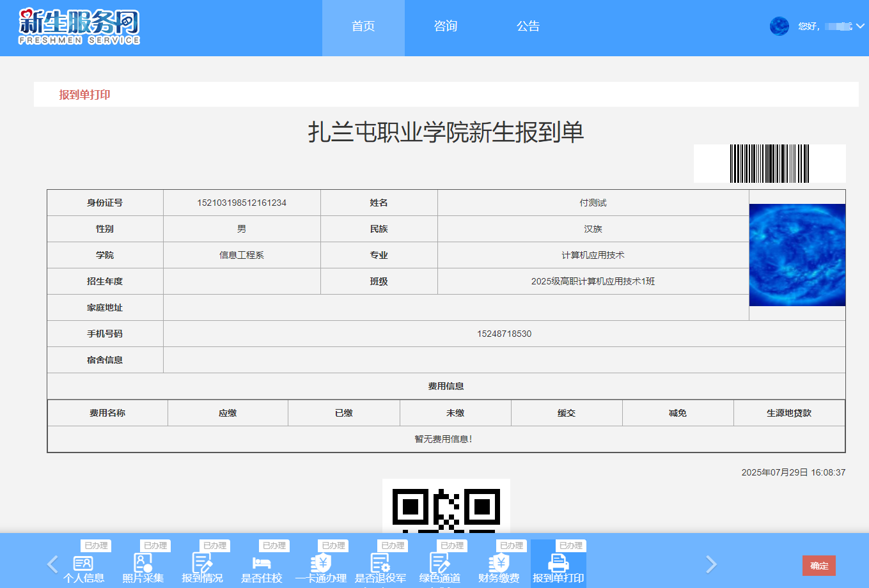Click the class value 2025级高职计算机应用技术1班

tap(593, 281)
